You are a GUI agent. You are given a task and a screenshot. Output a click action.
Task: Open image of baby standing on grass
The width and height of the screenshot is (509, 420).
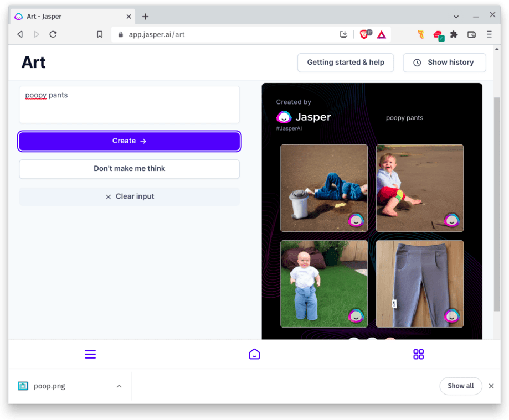point(324,284)
